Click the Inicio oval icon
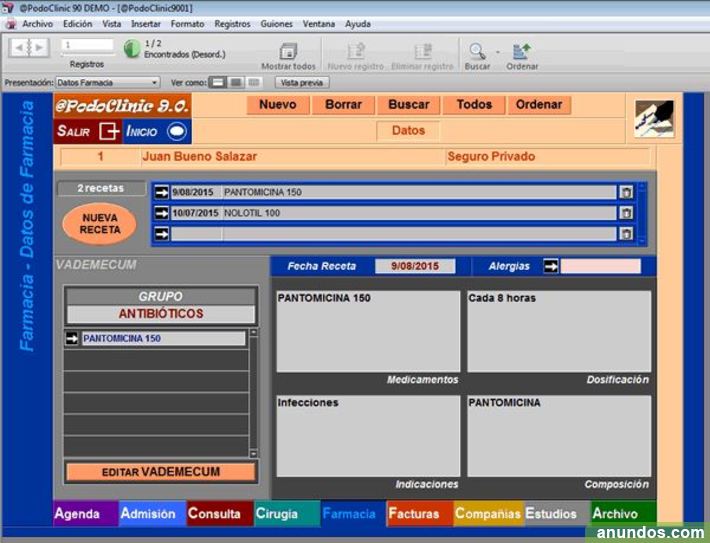The image size is (710, 543). click(x=177, y=131)
